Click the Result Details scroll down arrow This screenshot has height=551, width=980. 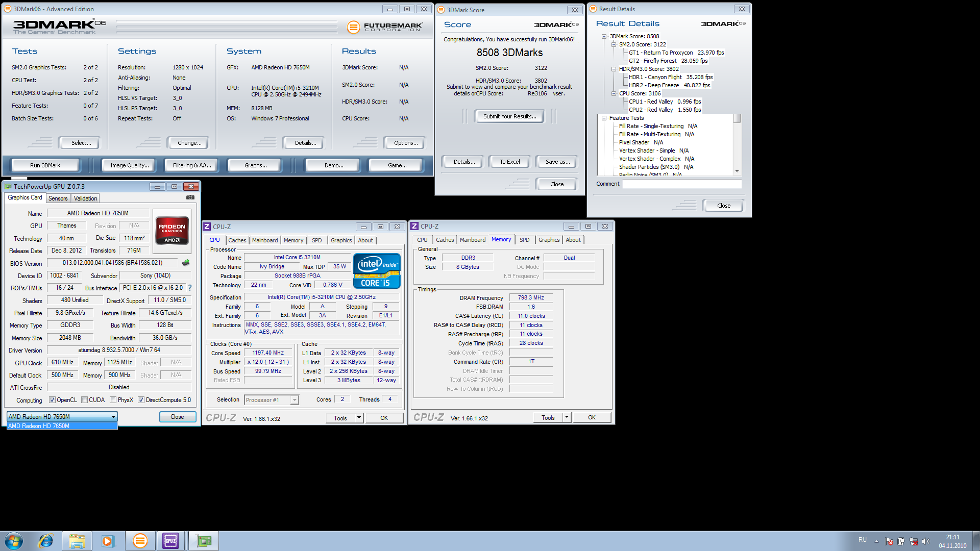pyautogui.click(x=737, y=171)
